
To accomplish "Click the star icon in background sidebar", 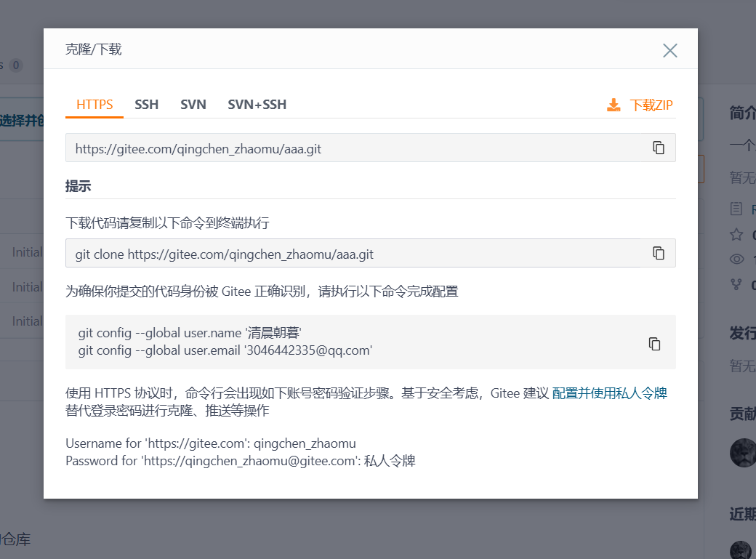I will point(736,235).
